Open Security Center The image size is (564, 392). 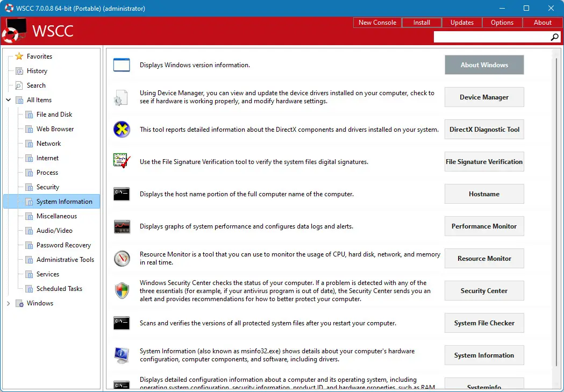484,290
